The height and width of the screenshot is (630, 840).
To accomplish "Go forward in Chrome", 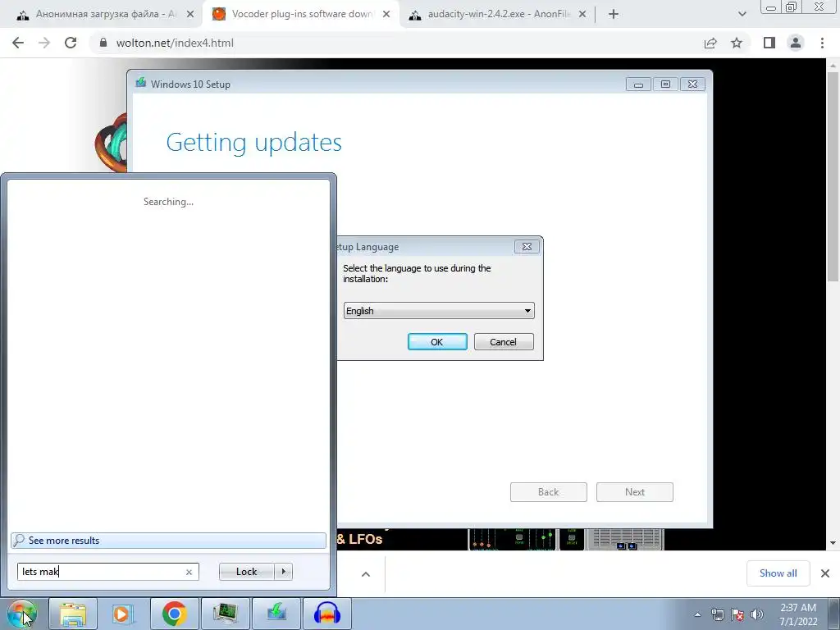I will tap(44, 43).
